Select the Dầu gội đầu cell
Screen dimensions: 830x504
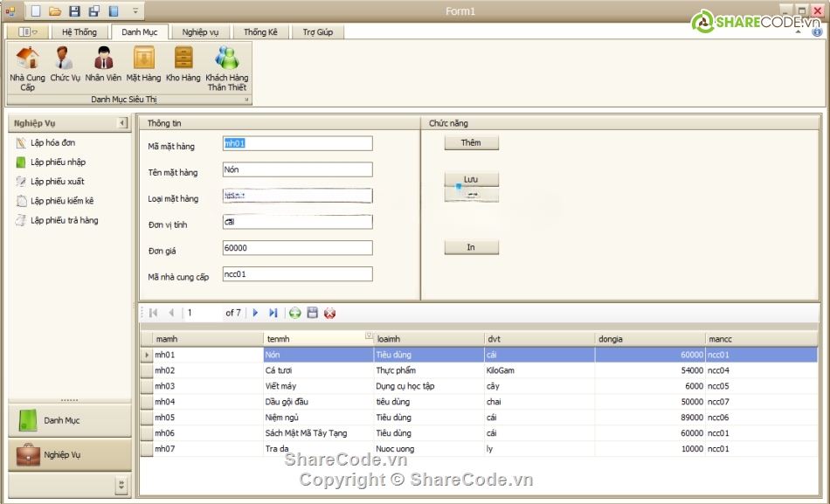pyautogui.click(x=318, y=402)
